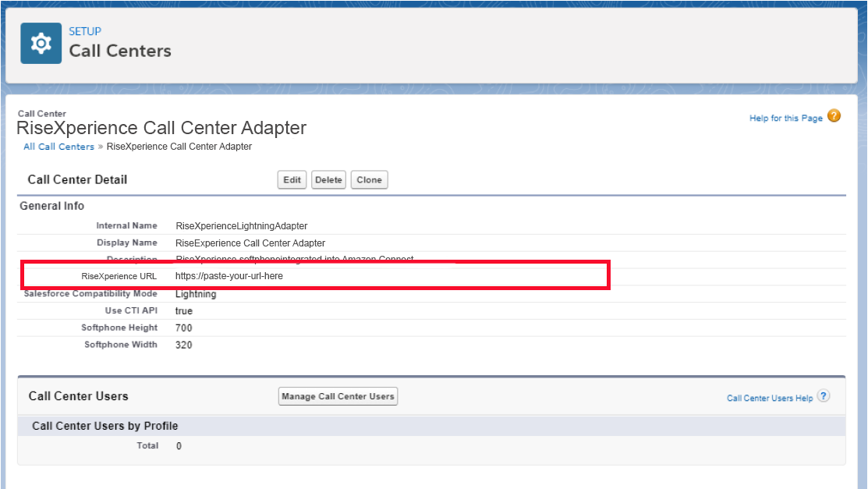Open the Help for this Page link
Viewport: 868px width, 489px height.
785,118
